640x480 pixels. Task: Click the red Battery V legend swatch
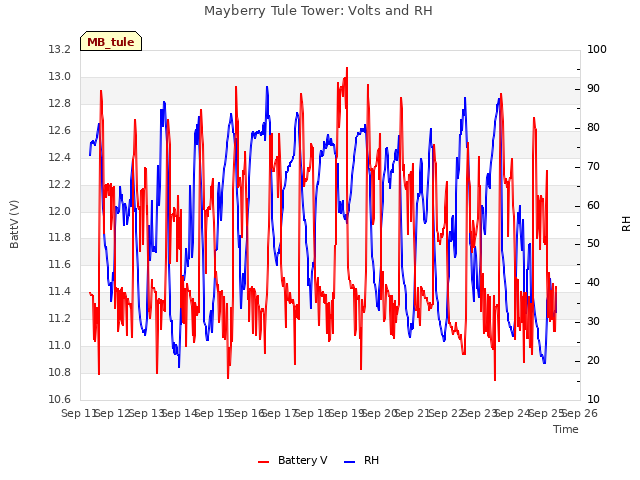pyautogui.click(x=264, y=462)
